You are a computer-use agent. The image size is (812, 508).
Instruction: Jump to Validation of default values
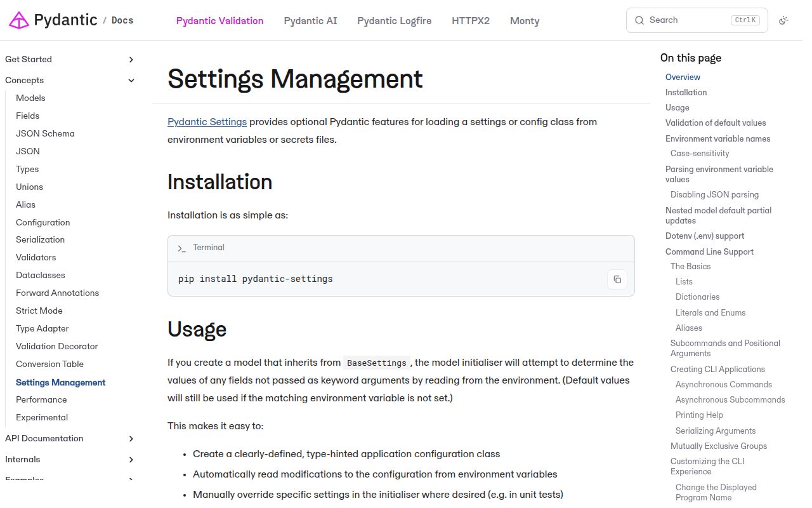click(x=716, y=123)
